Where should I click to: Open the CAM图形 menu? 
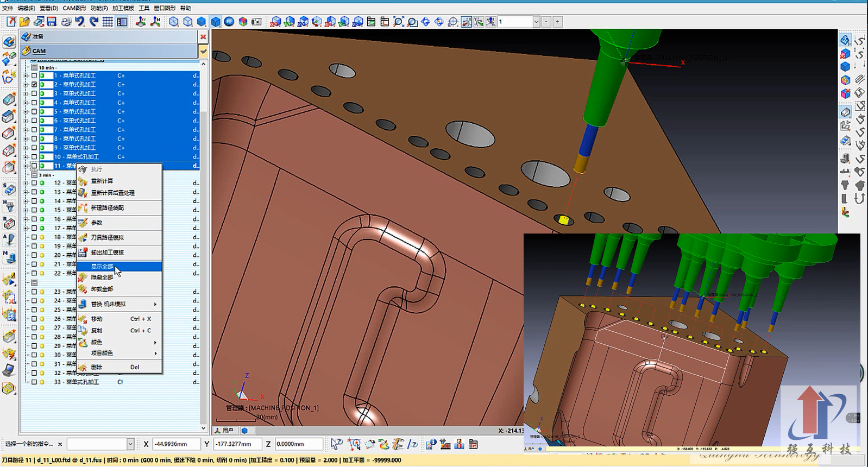(x=74, y=8)
